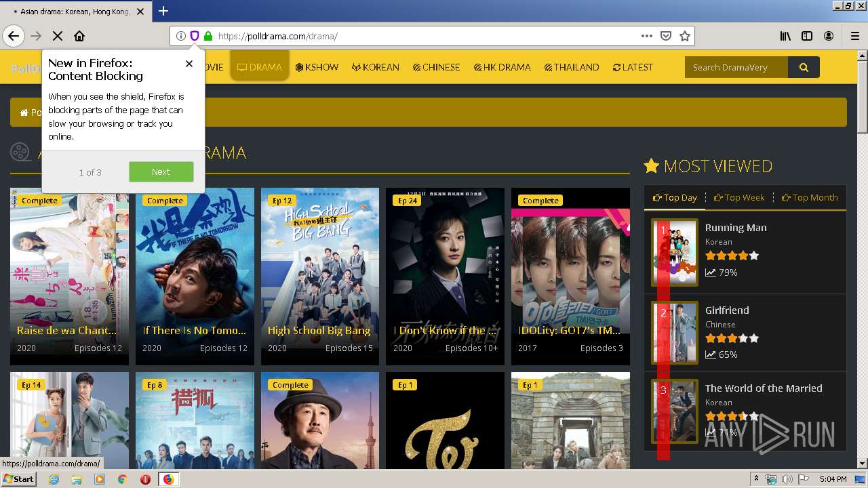Open a new tab with plus button
Image resolution: width=868 pixels, height=488 pixels.
click(163, 11)
